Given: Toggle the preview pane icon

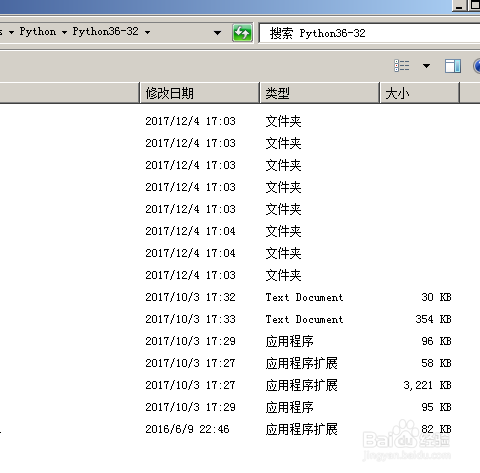Looking at the screenshot, I should click(x=453, y=66).
